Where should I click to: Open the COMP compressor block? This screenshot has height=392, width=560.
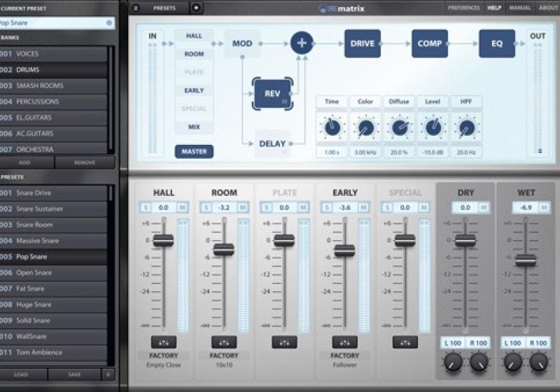click(429, 43)
